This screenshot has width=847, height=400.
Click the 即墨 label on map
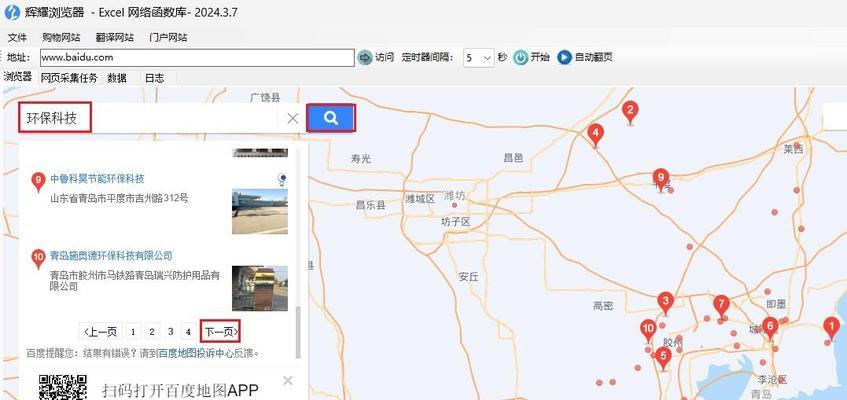tap(776, 305)
